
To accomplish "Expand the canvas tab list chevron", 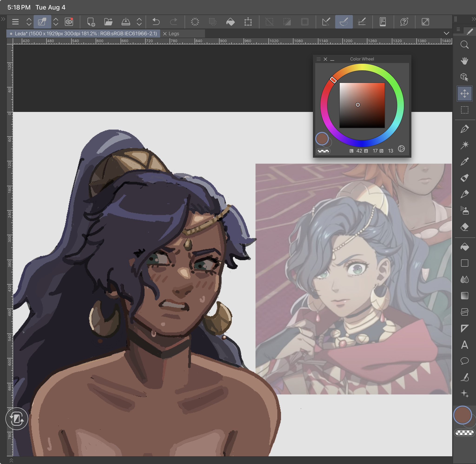I will (x=446, y=33).
